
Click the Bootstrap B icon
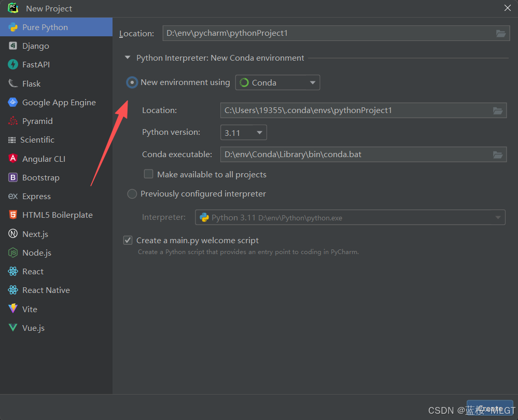click(x=13, y=177)
